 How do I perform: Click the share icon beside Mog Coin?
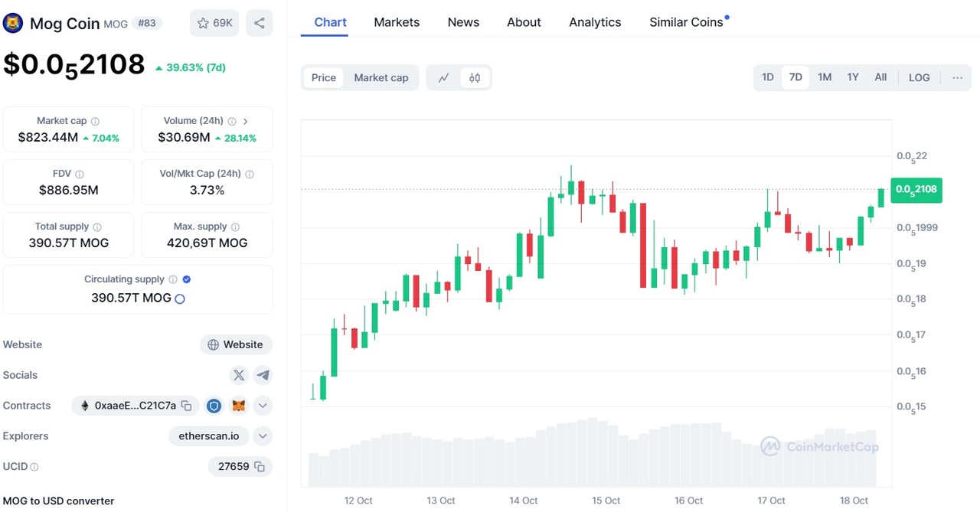point(260,23)
